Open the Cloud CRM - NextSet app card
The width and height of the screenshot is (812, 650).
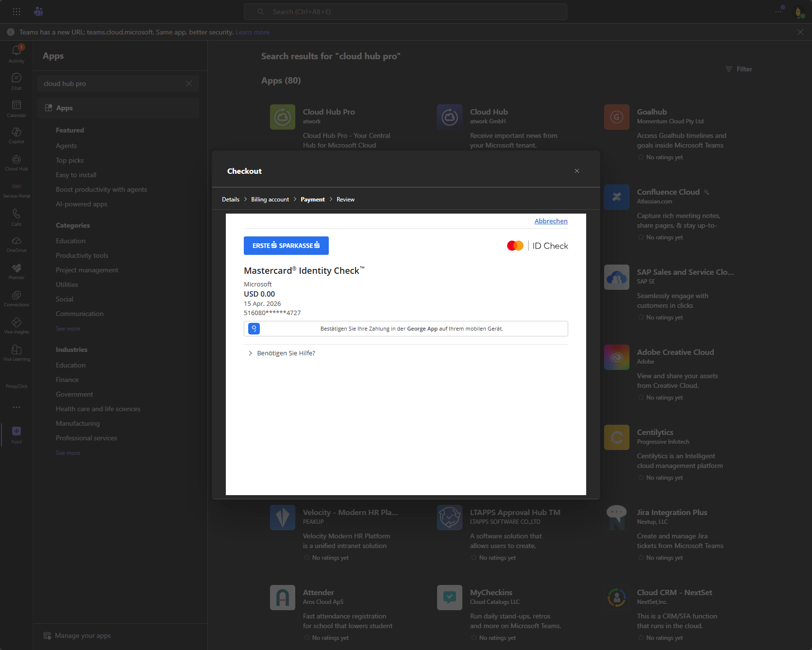(x=672, y=614)
